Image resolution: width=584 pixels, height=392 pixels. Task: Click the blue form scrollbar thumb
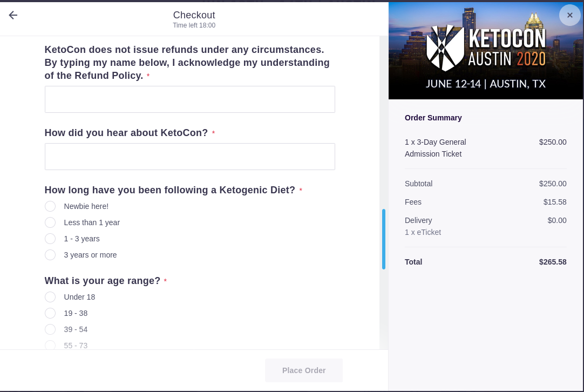point(384,239)
